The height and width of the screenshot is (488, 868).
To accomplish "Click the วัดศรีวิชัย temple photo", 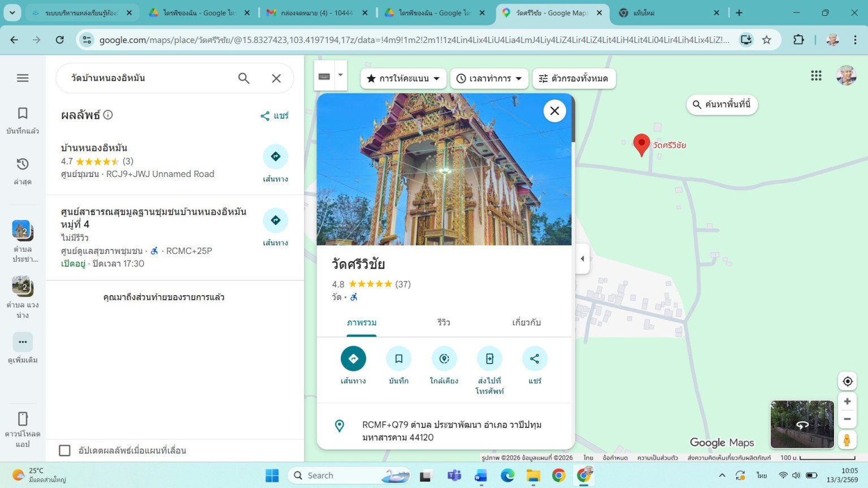I will 444,169.
